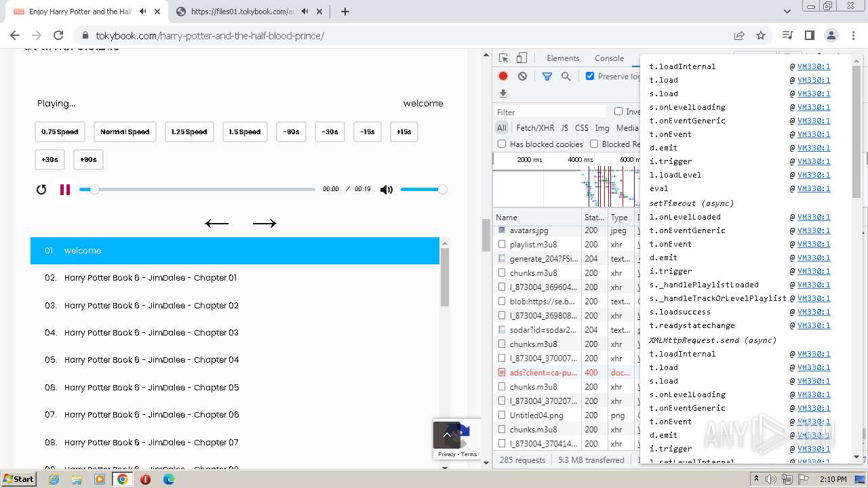Skip to the next track with the right arrow
The height and width of the screenshot is (488, 868).
tap(264, 223)
